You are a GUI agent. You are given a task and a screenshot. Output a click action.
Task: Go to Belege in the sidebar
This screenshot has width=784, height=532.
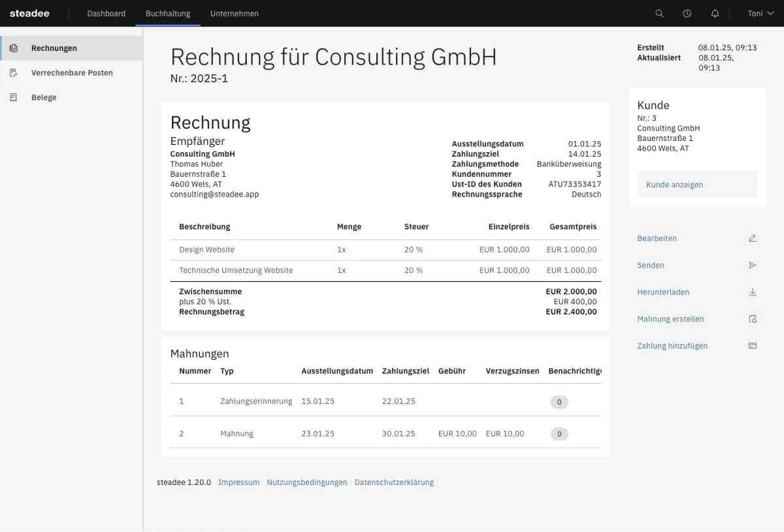pos(44,98)
